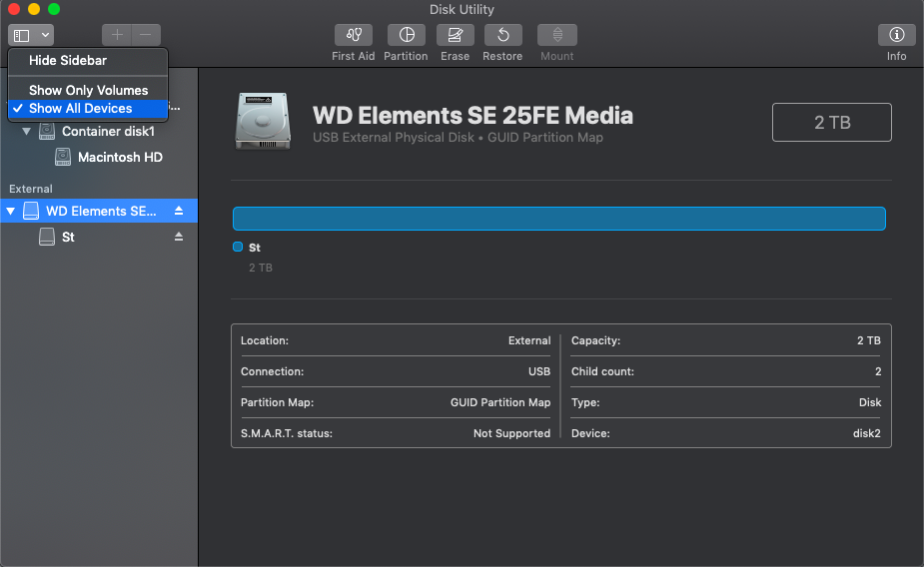Open the sidebar View dropdown button
The image size is (924, 567).
[x=31, y=35]
